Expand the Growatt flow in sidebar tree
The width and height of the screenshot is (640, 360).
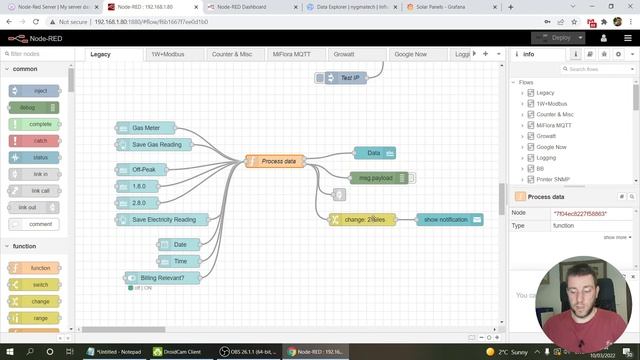522,136
